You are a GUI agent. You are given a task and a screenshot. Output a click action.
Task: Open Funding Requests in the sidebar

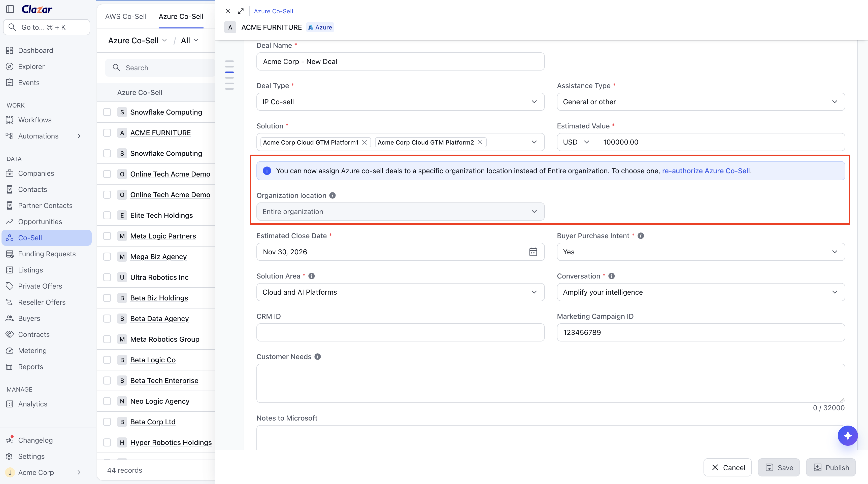click(x=47, y=254)
